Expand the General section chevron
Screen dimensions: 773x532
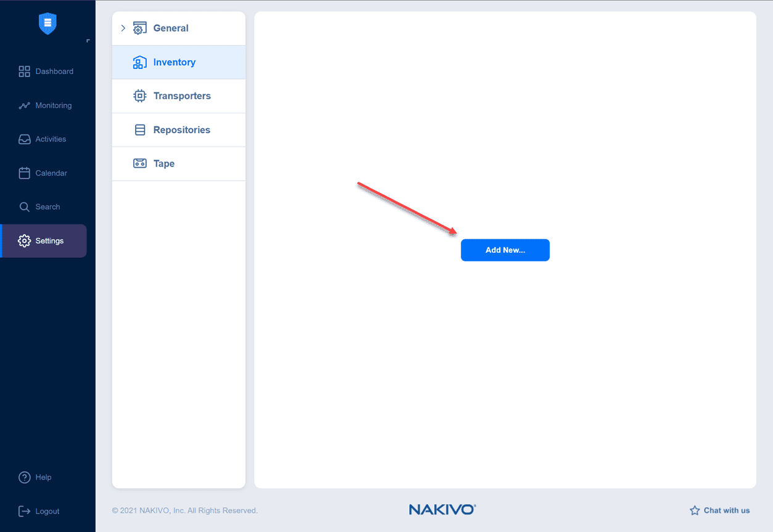[123, 28]
